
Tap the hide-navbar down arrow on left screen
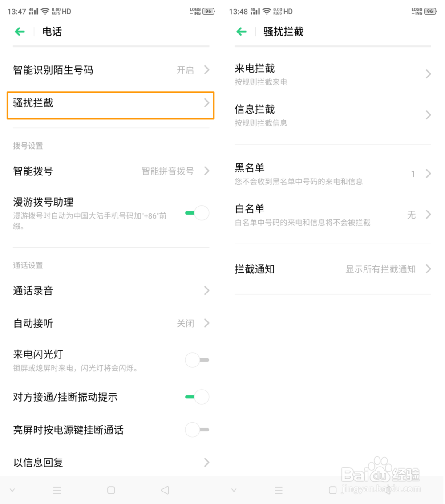point(12,490)
